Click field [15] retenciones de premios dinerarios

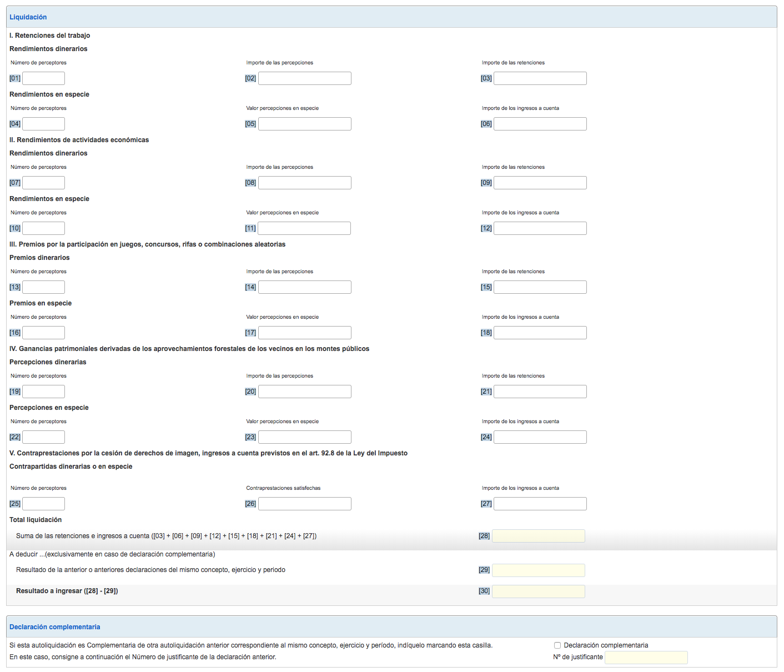click(540, 287)
